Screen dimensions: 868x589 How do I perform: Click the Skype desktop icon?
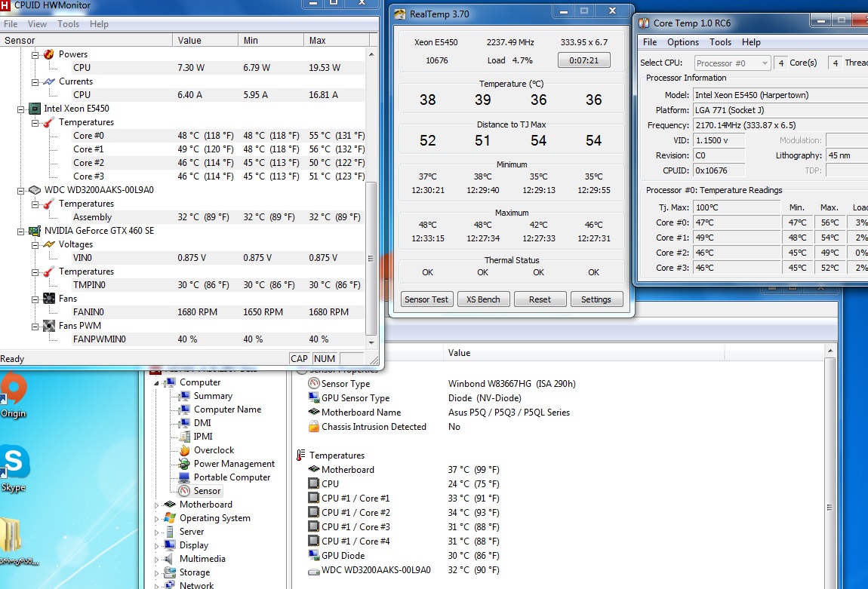click(14, 464)
